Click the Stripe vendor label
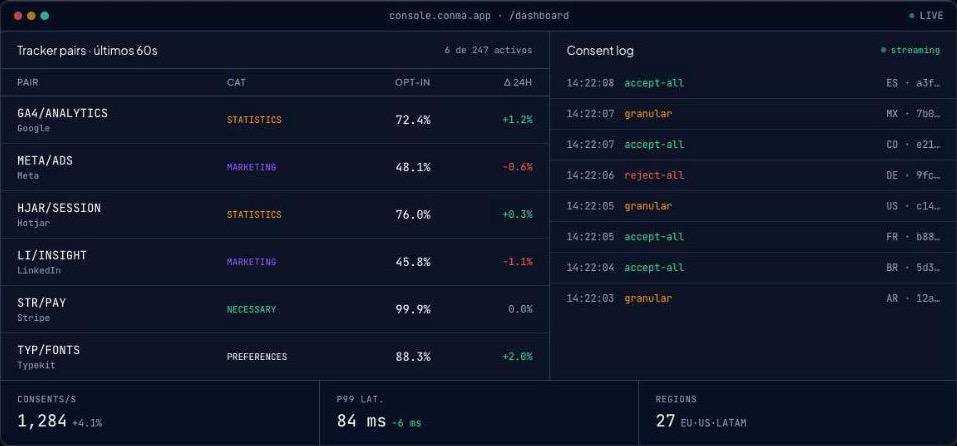The width and height of the screenshot is (957, 446). tap(34, 318)
